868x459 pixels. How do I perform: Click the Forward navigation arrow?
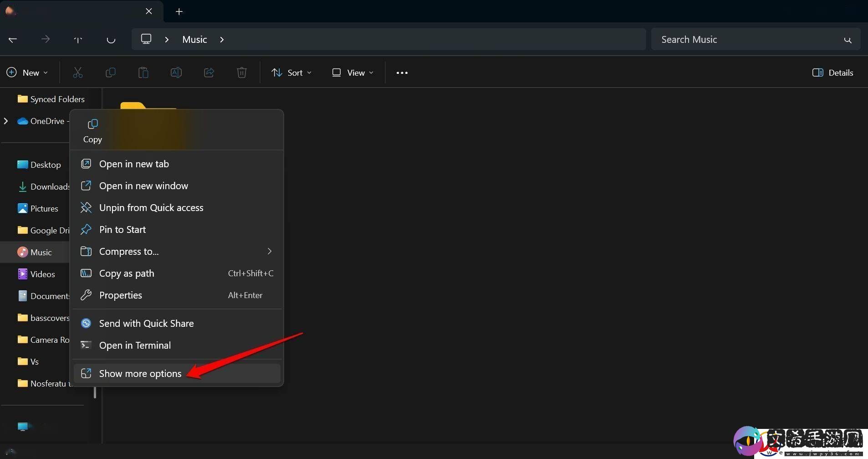(46, 40)
